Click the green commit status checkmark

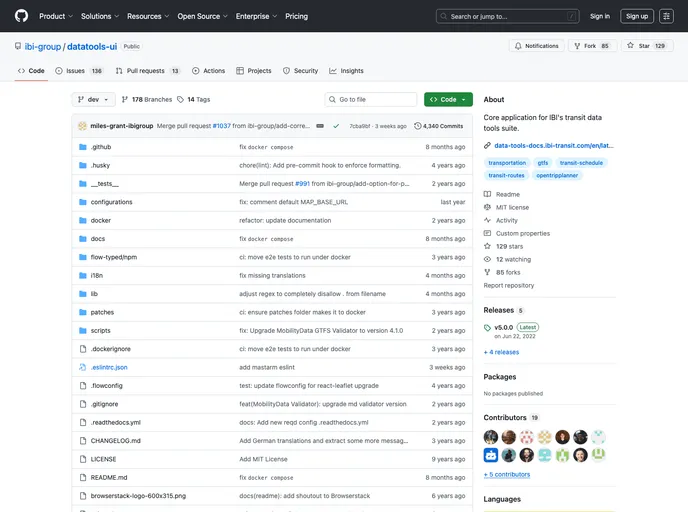coord(336,126)
